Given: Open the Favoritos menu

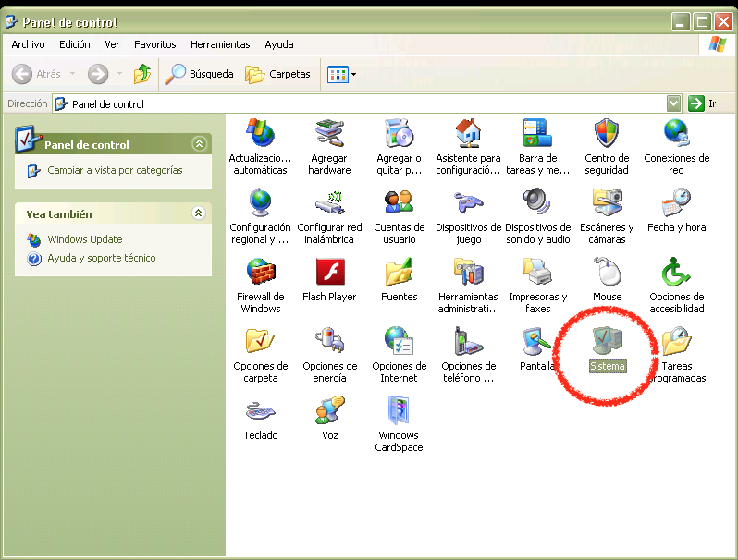Looking at the screenshot, I should pos(154,44).
